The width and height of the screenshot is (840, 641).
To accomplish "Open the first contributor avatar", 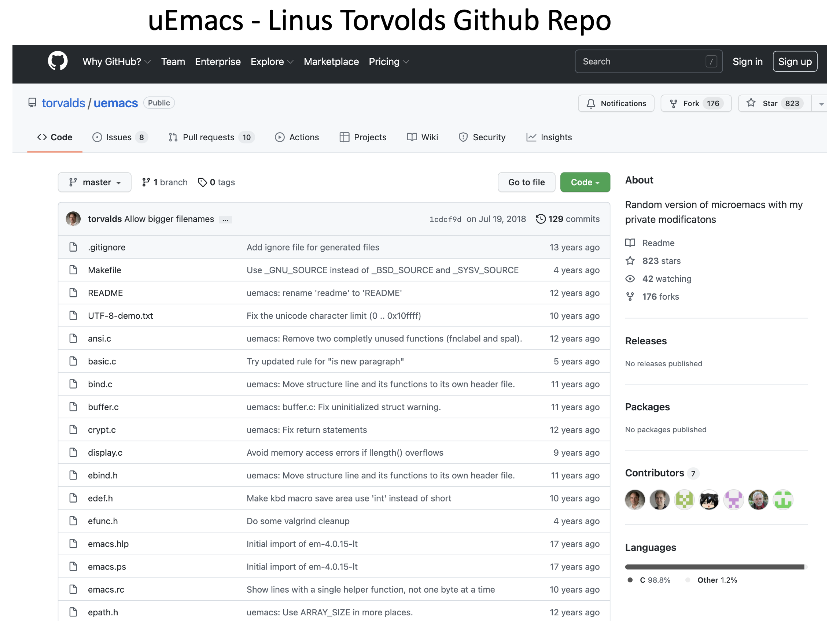I will click(x=635, y=500).
